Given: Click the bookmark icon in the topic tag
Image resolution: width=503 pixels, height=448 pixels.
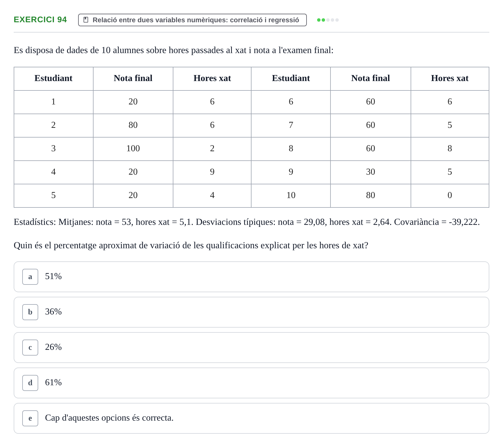Looking at the screenshot, I should pyautogui.click(x=86, y=20).
